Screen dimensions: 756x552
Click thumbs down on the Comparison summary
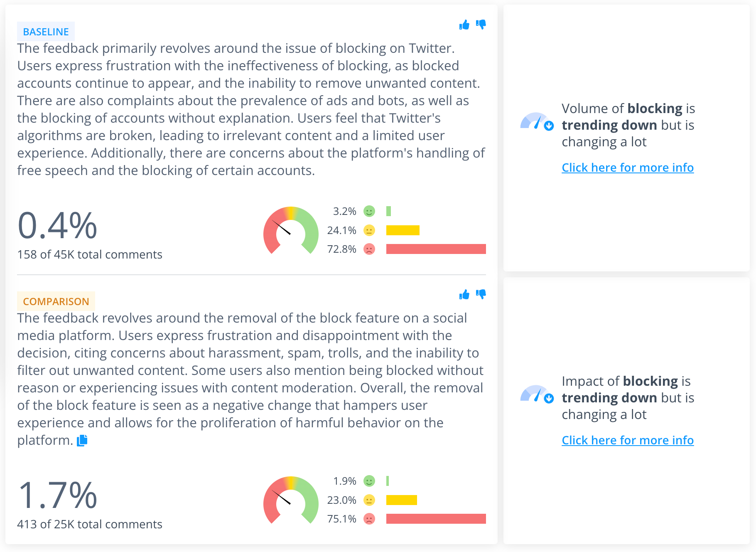coord(481,295)
